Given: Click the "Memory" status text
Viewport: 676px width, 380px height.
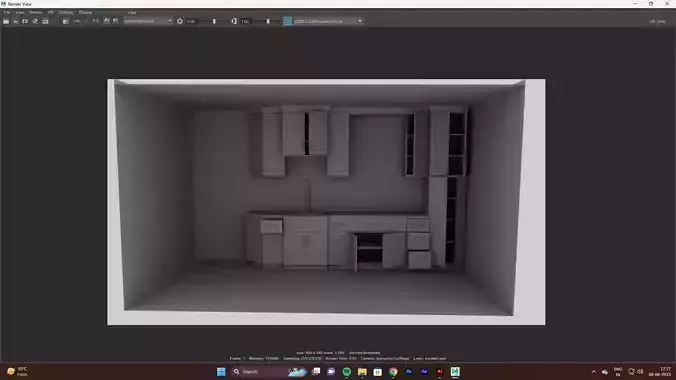Looking at the screenshot, I should [264, 358].
